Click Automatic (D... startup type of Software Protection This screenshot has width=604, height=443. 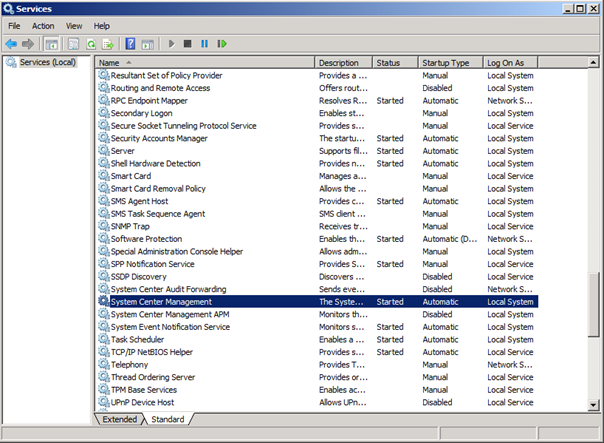pos(450,239)
